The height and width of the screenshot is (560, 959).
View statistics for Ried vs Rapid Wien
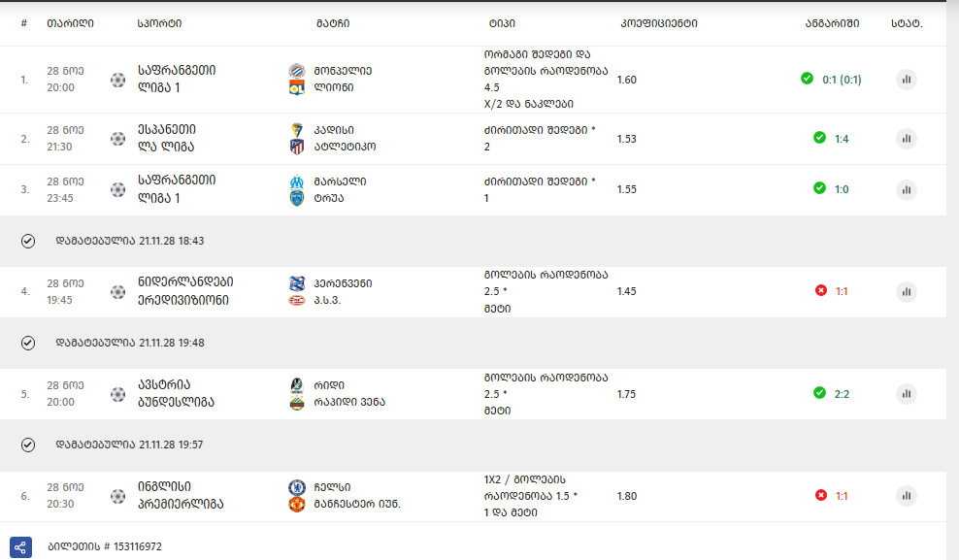pos(907,394)
